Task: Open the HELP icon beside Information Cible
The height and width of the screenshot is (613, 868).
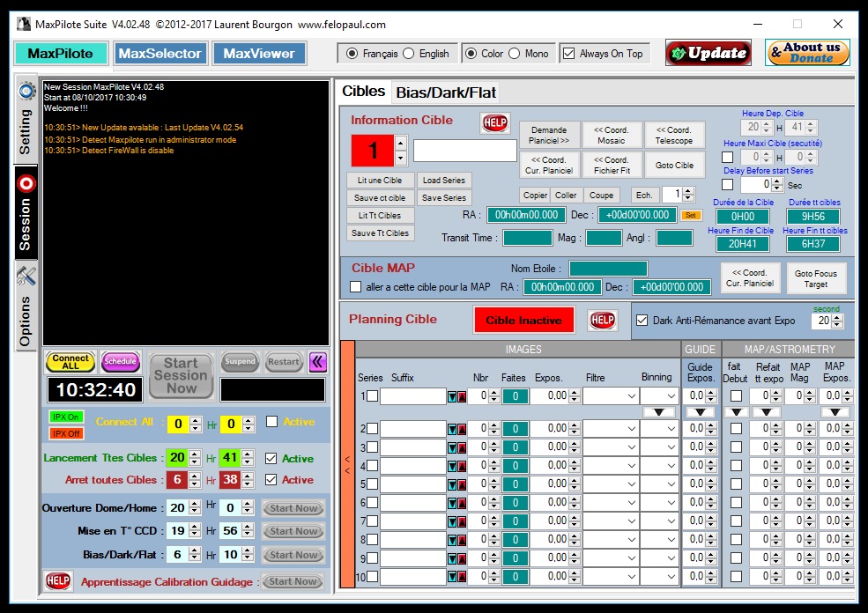Action: (495, 122)
